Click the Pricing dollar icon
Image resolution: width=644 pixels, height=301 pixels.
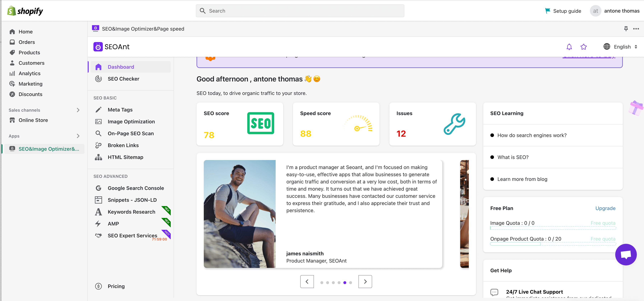click(x=98, y=286)
